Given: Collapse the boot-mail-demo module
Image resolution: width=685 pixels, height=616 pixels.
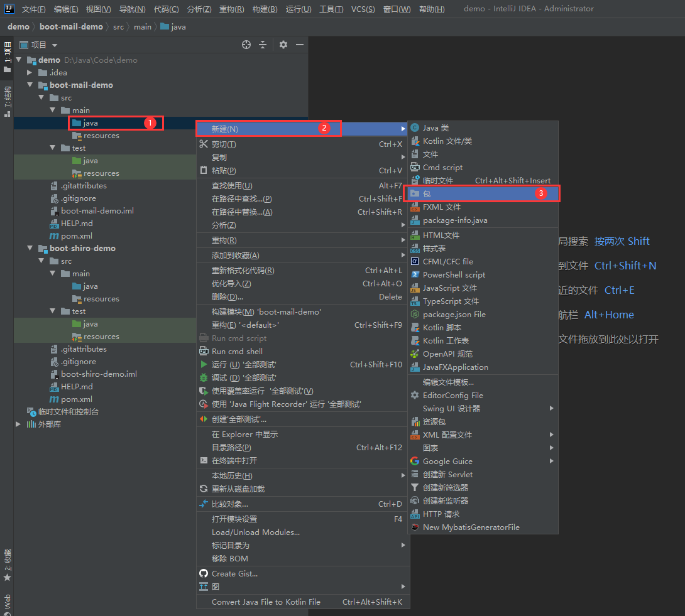Looking at the screenshot, I should click(30, 85).
